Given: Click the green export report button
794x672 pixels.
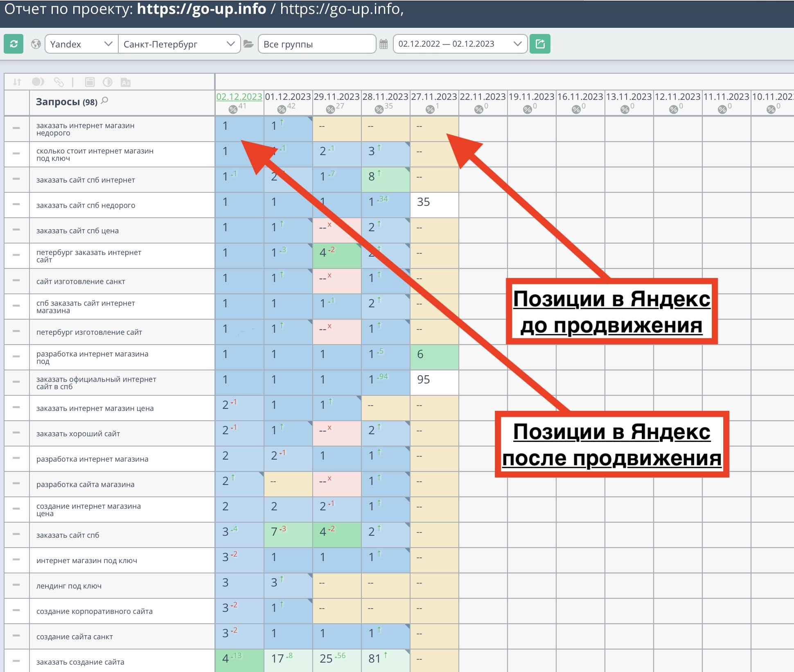Looking at the screenshot, I should pos(540,44).
